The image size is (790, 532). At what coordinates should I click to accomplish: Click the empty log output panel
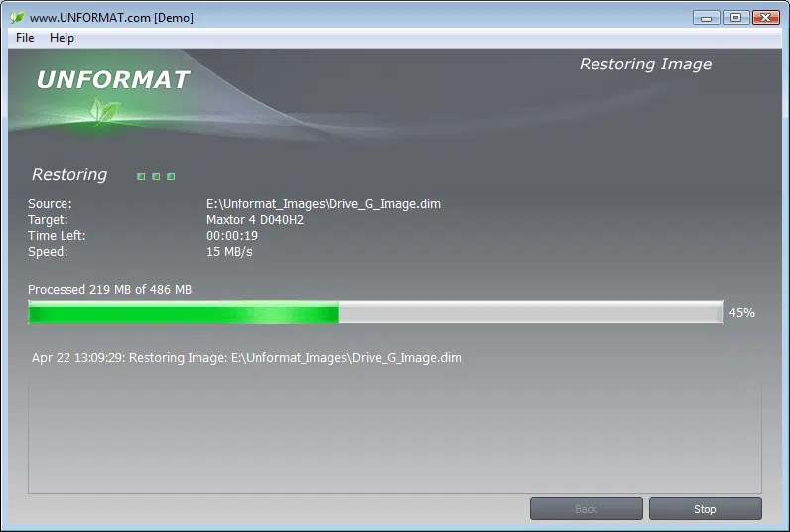(394, 438)
